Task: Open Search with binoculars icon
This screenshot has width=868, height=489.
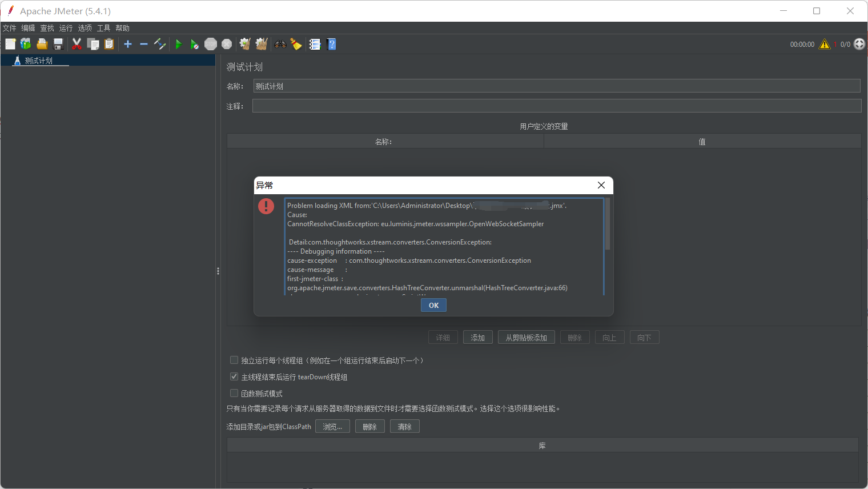Action: [280, 44]
